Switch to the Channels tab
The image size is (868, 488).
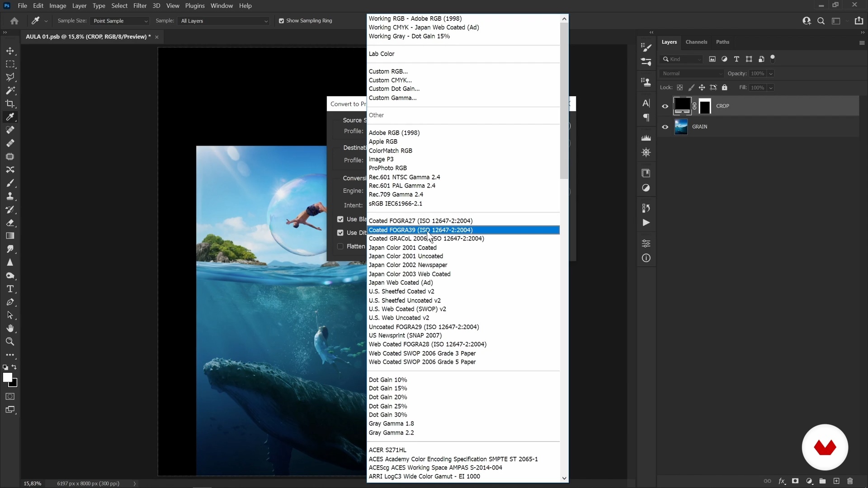696,42
